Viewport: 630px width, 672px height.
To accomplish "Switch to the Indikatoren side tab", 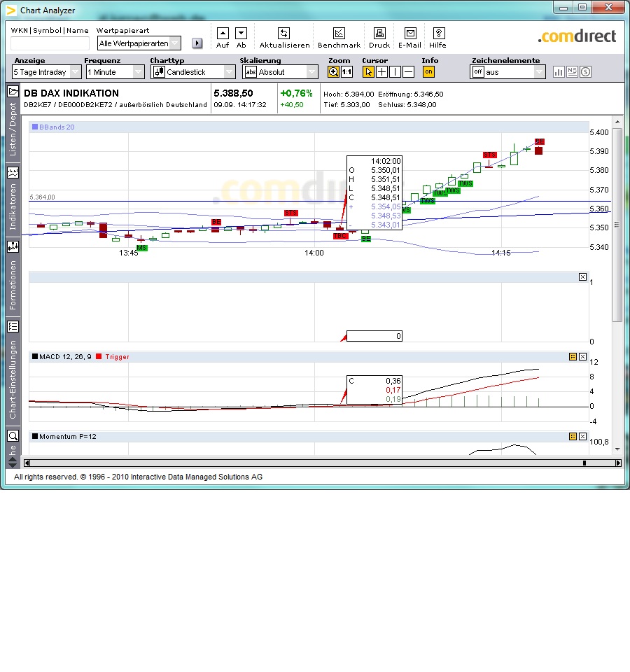I will click(13, 207).
